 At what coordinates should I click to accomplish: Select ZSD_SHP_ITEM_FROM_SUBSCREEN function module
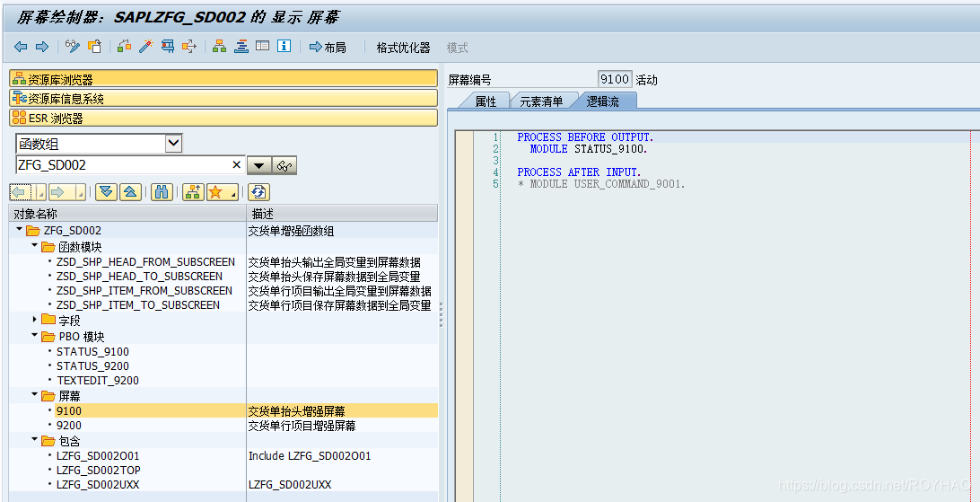pos(144,291)
